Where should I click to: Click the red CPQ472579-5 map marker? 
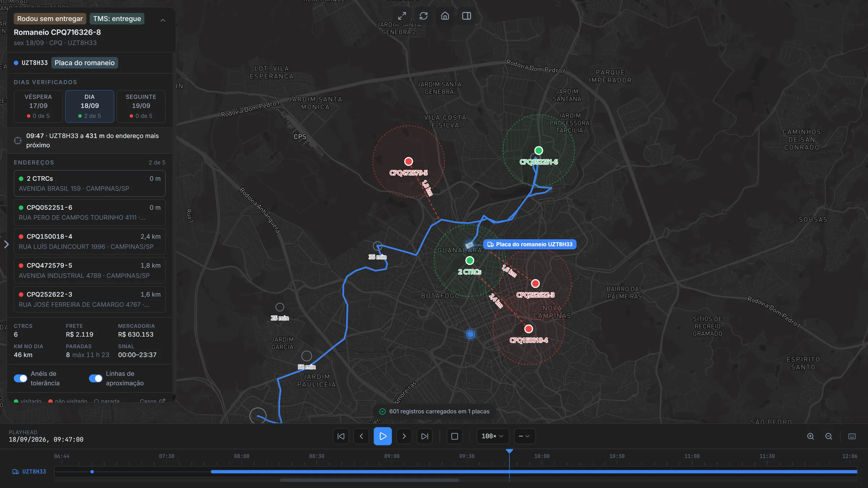(408, 161)
